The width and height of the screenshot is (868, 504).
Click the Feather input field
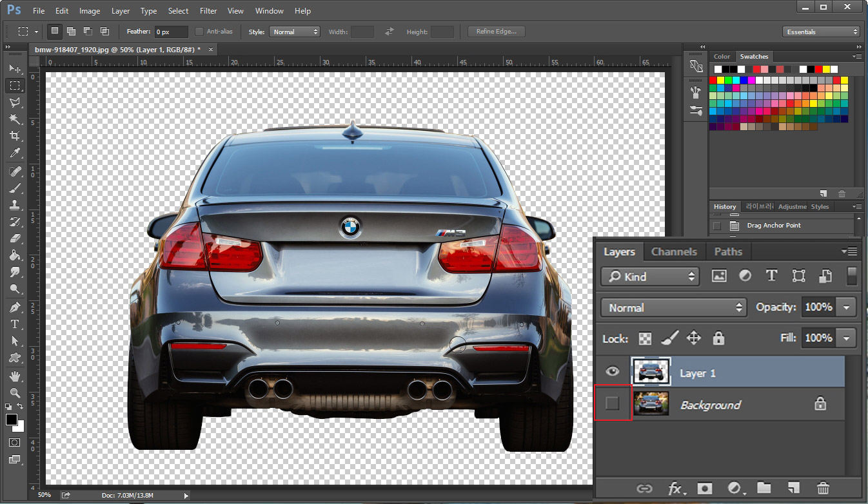click(x=172, y=32)
